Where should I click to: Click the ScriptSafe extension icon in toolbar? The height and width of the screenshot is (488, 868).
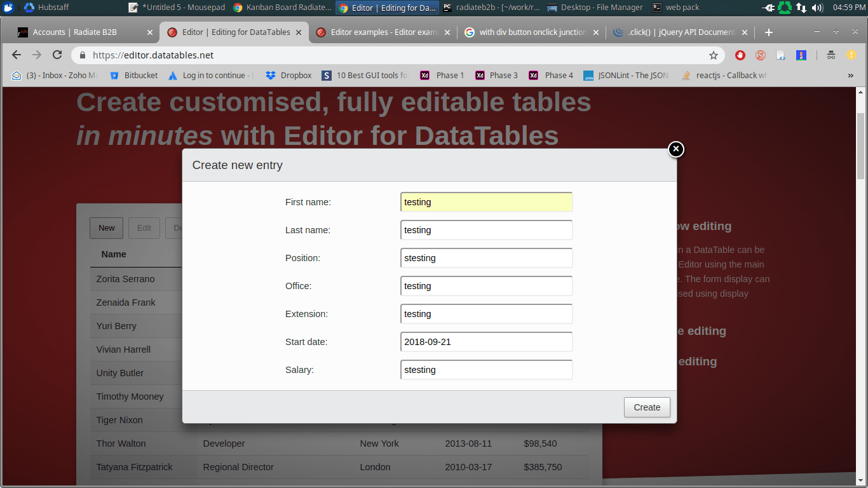coord(761,55)
